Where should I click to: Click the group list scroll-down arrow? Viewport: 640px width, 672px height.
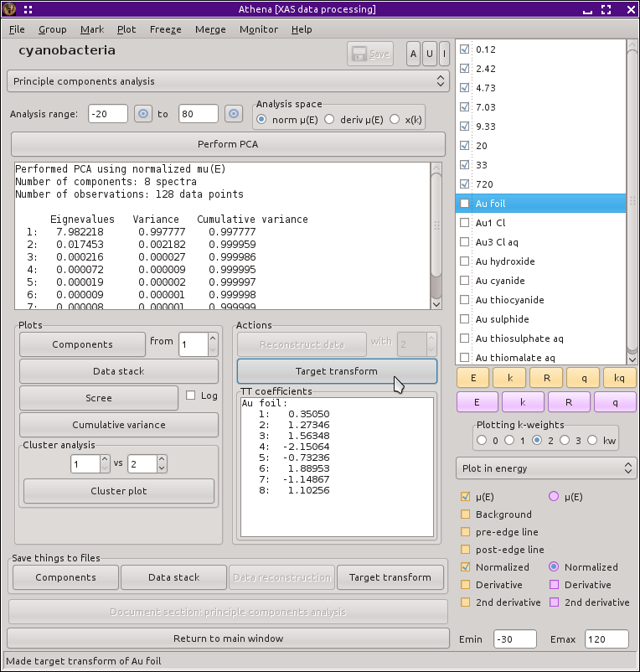(632, 359)
